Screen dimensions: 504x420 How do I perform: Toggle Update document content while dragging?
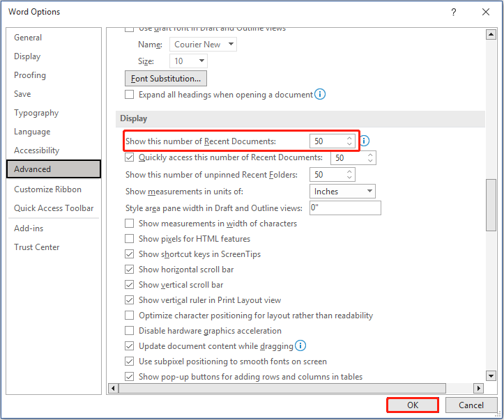pos(129,346)
